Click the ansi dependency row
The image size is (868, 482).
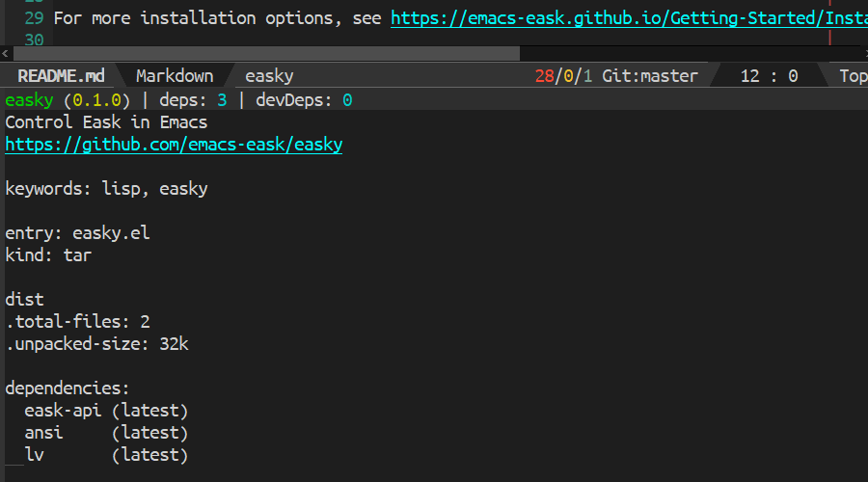[x=106, y=433]
